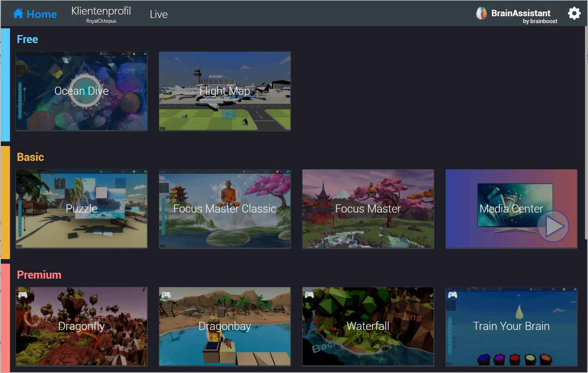Screen dimensions: 588x373
Task: Open the settings gear icon
Action: click(574, 13)
